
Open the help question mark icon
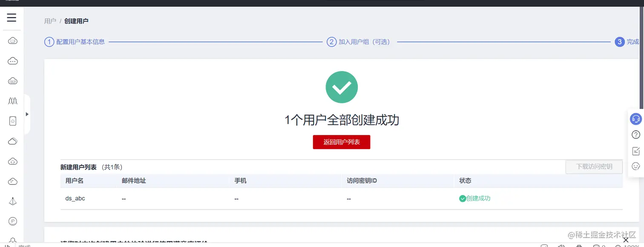coord(636,135)
